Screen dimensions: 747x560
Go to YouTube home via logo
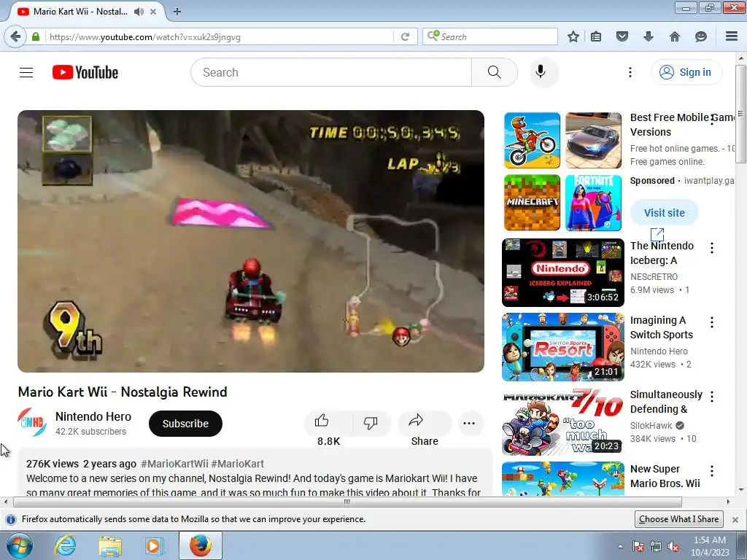click(x=85, y=72)
